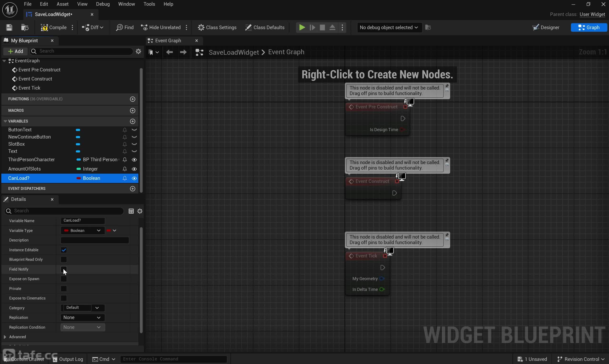Click the Add variable plus icon
The height and width of the screenshot is (364, 609).
point(133,121)
